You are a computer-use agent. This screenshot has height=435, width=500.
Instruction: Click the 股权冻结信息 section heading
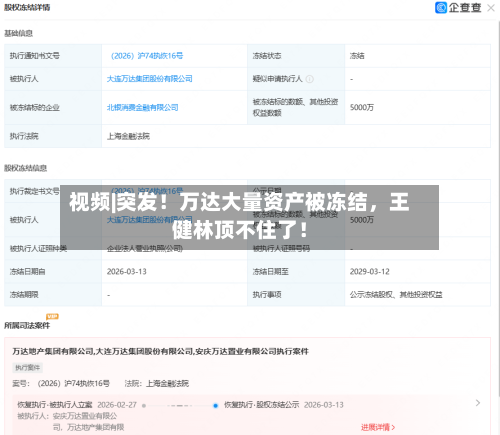pyautogui.click(x=25, y=168)
